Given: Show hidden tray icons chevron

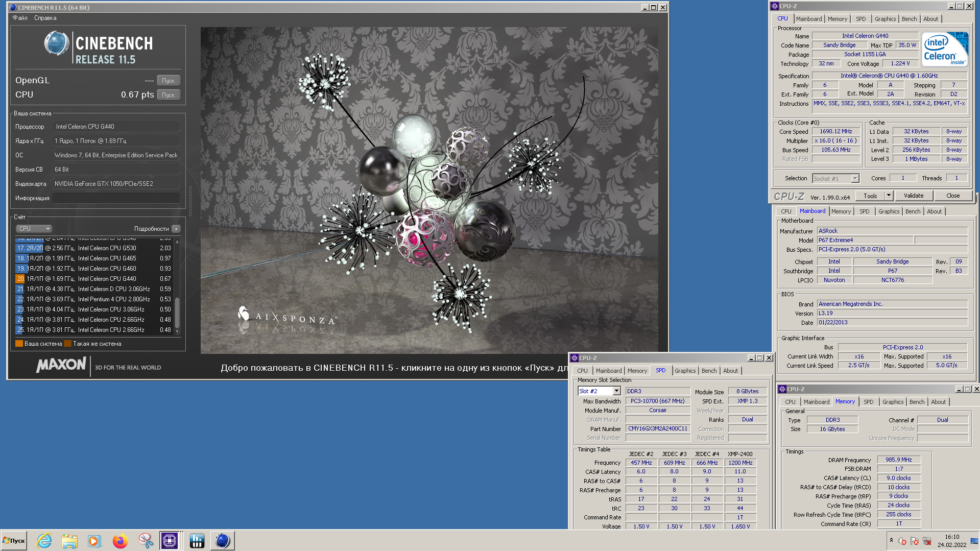Looking at the screenshot, I should pyautogui.click(x=891, y=540).
